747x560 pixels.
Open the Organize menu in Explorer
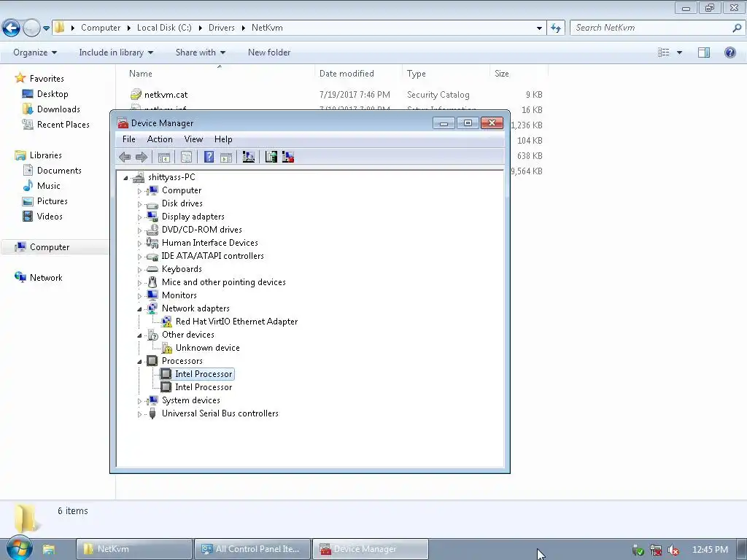(x=35, y=52)
